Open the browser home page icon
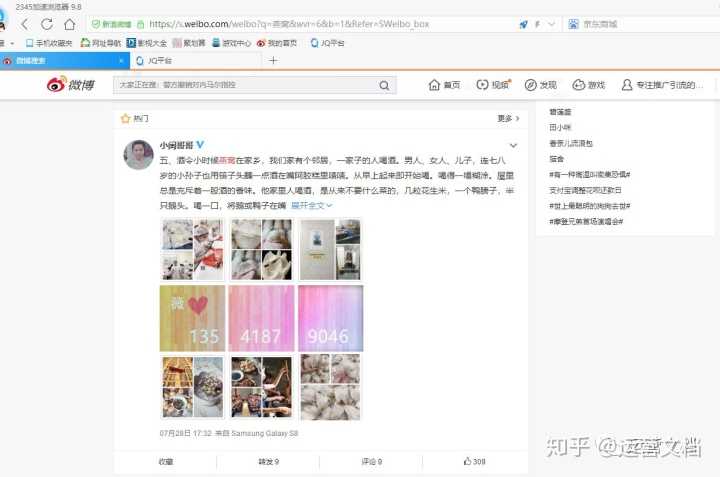Image resolution: width=720 pixels, height=477 pixels. coord(69,24)
